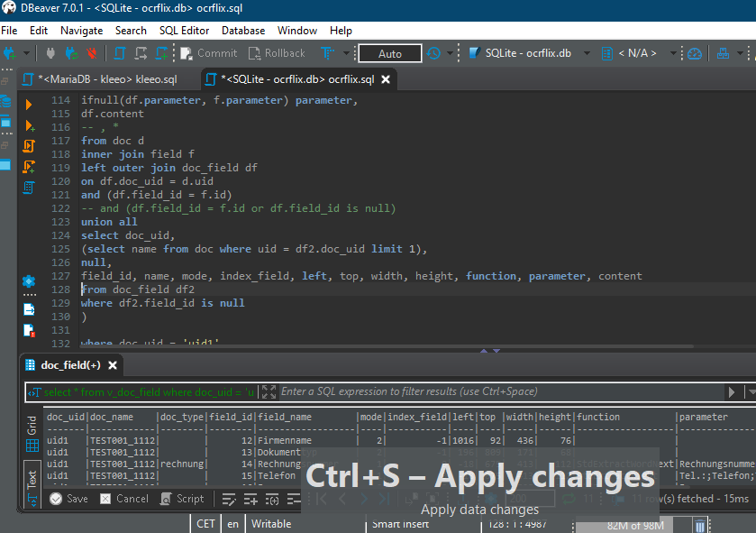Click the Execute script icon
Image resolution: width=756 pixels, height=533 pixels.
(x=29, y=146)
